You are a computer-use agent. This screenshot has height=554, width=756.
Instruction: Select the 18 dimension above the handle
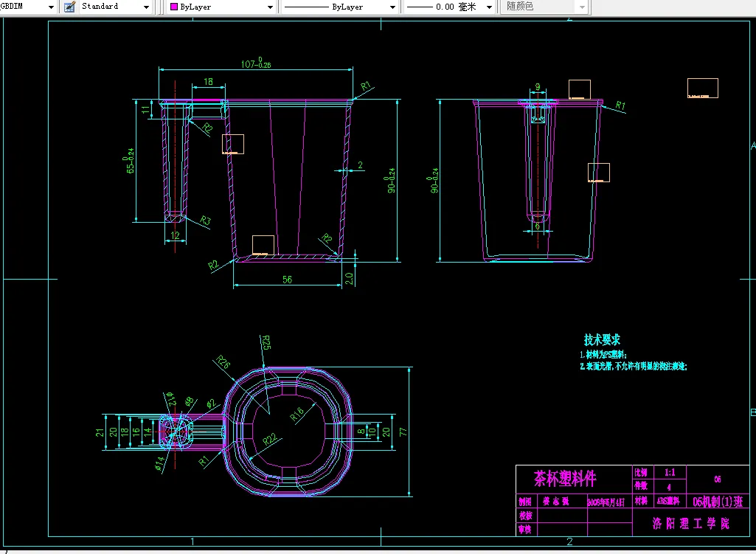click(208, 81)
